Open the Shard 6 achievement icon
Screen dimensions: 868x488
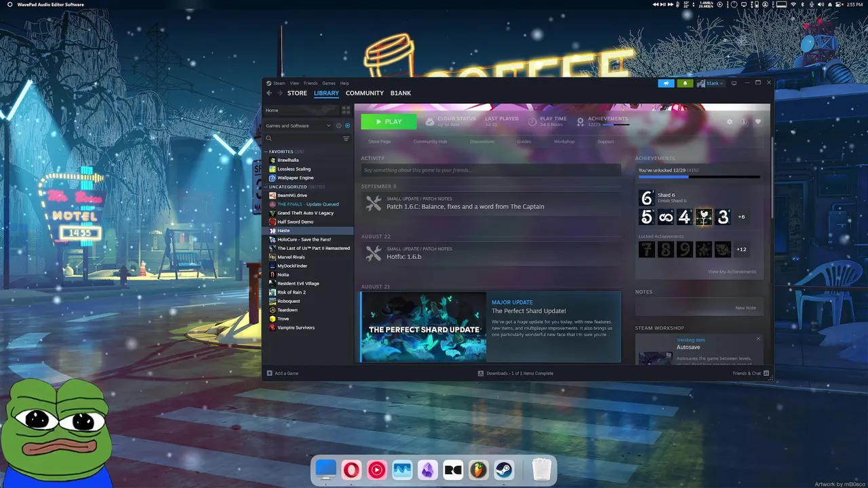coord(647,198)
